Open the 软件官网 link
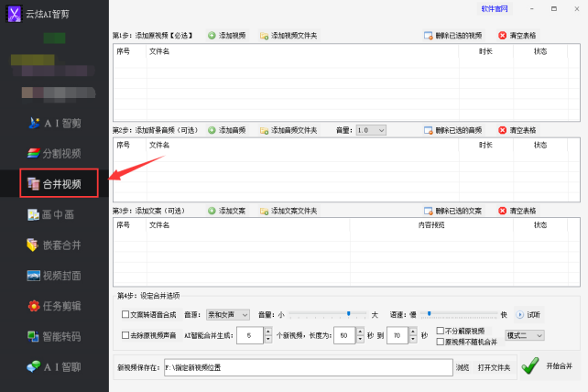588x392 pixels. (x=495, y=8)
